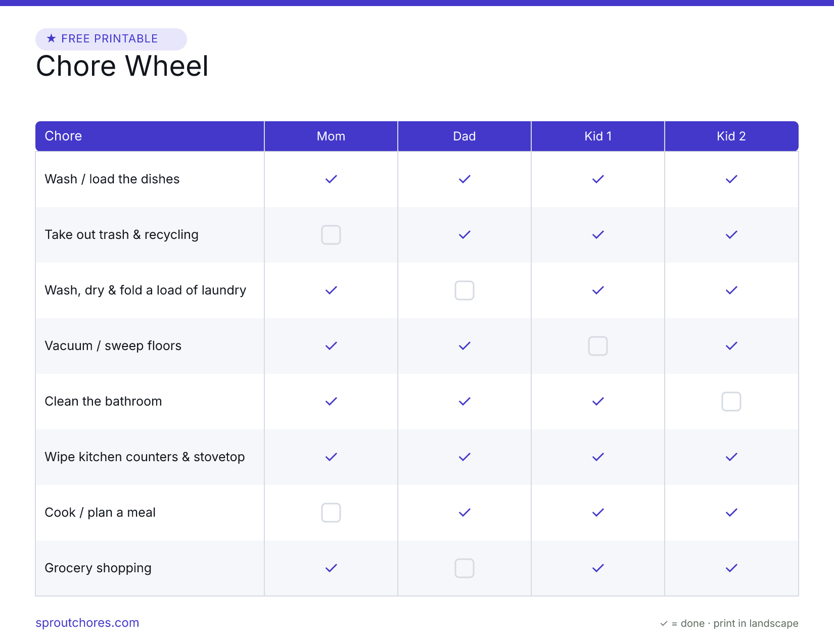Uncheck Kid 1's mark for Wash / load dishes
The width and height of the screenshot is (834, 644).
click(598, 179)
